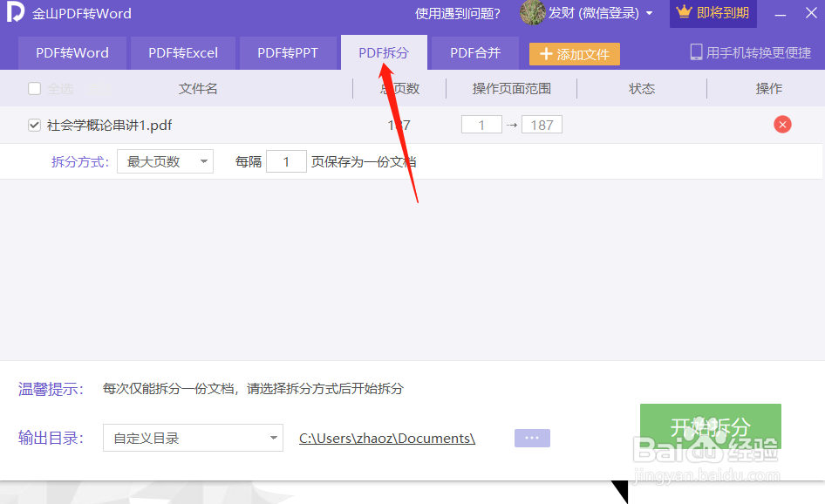Select the PDF转Word tab
The width and height of the screenshot is (825, 504).
(x=72, y=53)
